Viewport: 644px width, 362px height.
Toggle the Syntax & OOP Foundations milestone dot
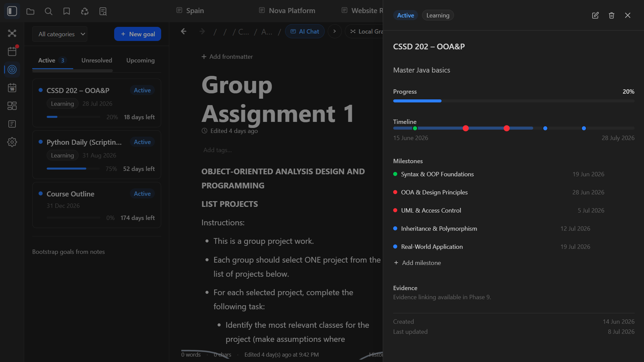click(x=395, y=174)
